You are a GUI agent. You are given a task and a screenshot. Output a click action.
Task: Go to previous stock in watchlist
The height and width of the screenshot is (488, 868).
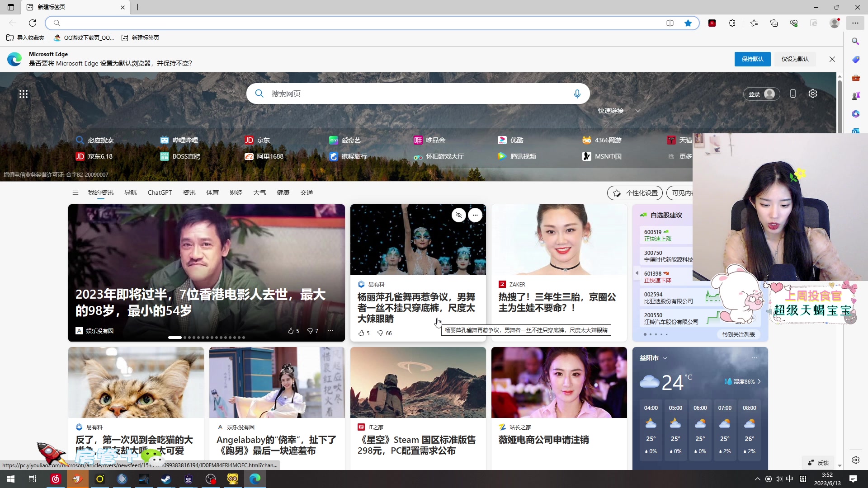pos(637,273)
